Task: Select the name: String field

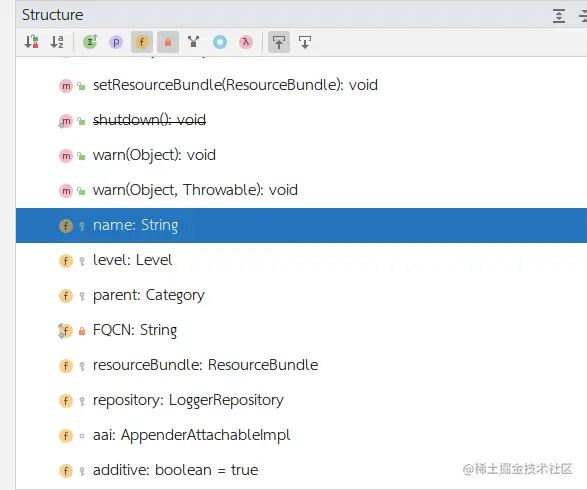Action: (301, 225)
